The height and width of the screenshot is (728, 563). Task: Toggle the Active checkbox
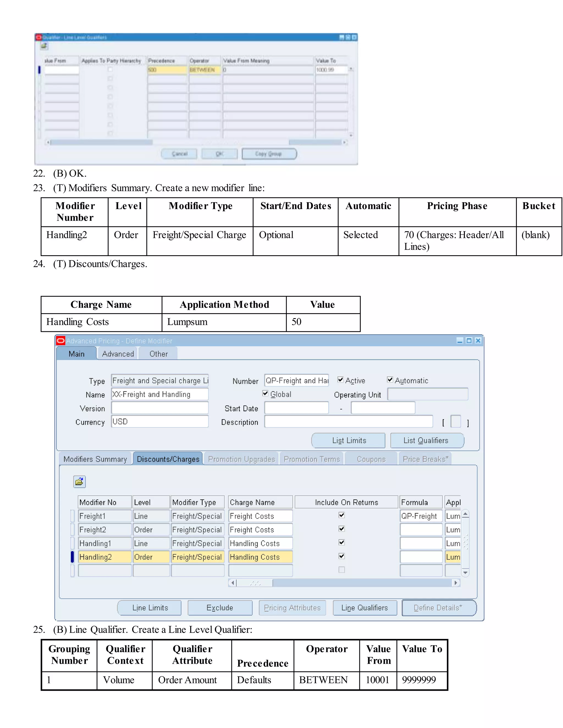341,380
